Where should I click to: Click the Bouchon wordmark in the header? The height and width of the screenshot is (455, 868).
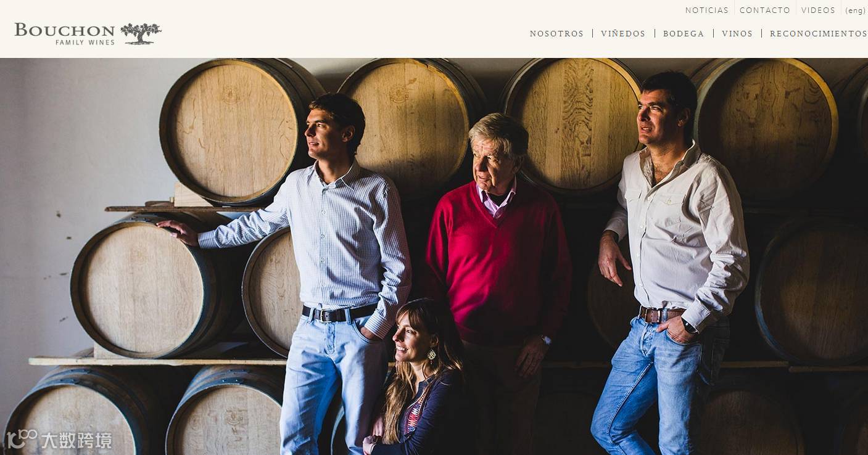(65, 30)
